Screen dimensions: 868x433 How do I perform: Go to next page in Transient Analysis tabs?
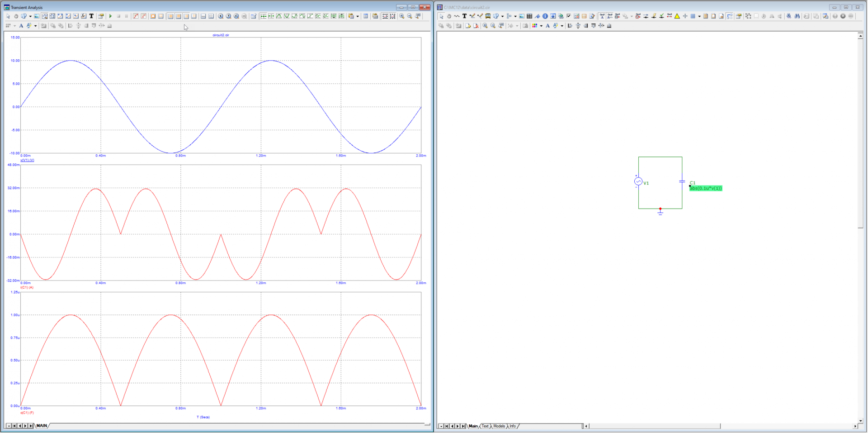pos(25,426)
